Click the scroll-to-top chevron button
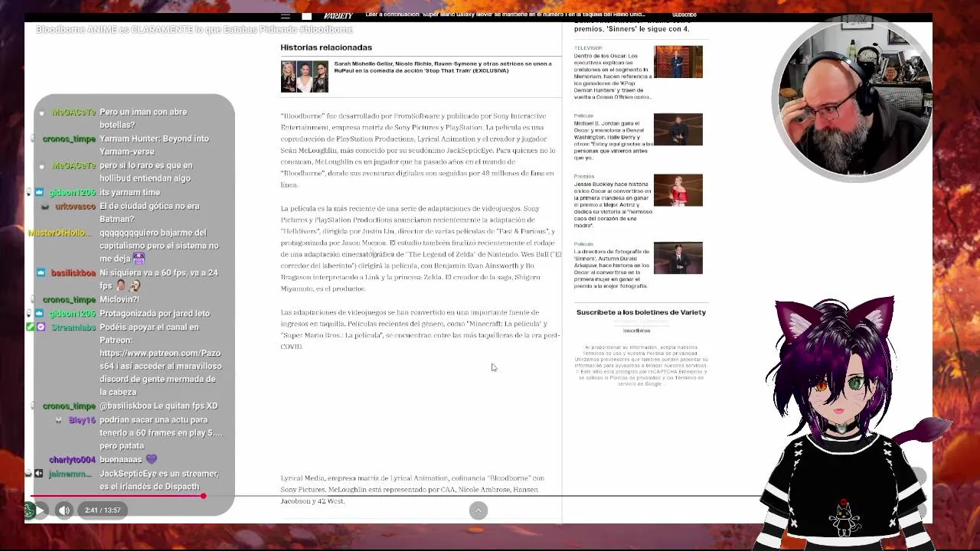 479,510
